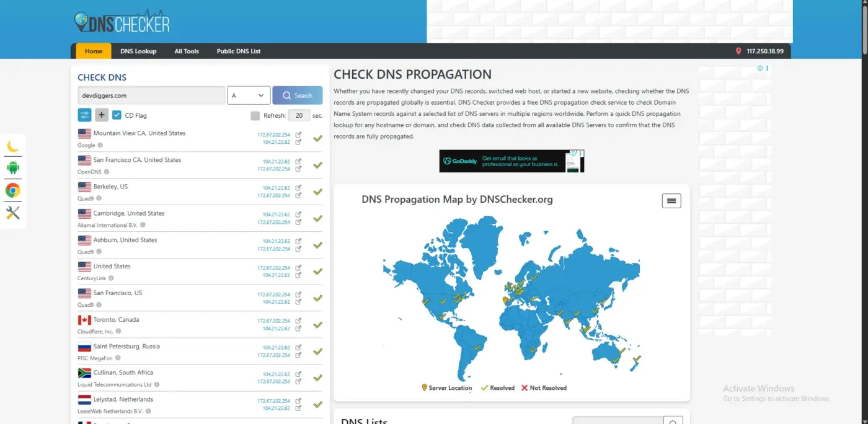Image resolution: width=868 pixels, height=424 pixels.
Task: Click the DNS Checker logo
Action: 122,22
